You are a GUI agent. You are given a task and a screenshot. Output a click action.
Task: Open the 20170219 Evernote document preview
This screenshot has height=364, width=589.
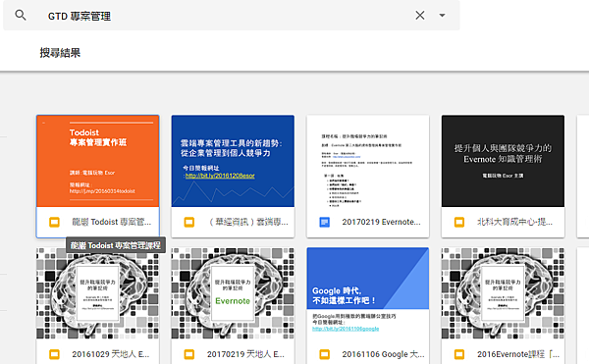[368, 161]
